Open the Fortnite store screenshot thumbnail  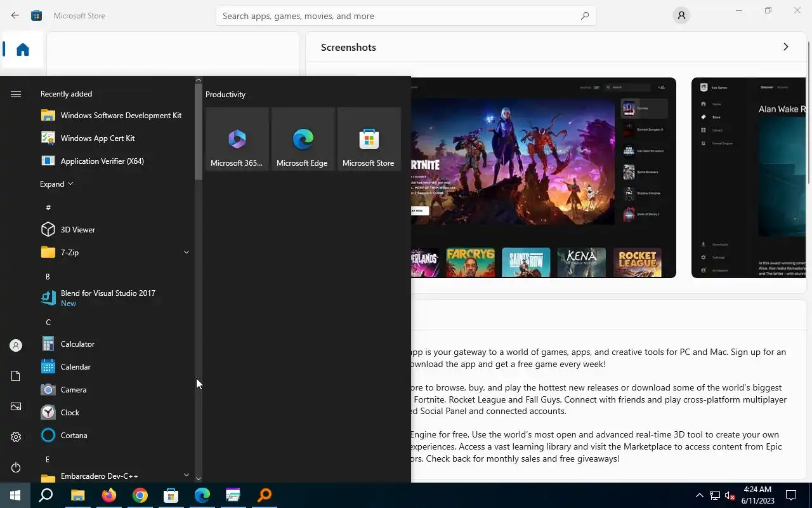pyautogui.click(x=544, y=178)
